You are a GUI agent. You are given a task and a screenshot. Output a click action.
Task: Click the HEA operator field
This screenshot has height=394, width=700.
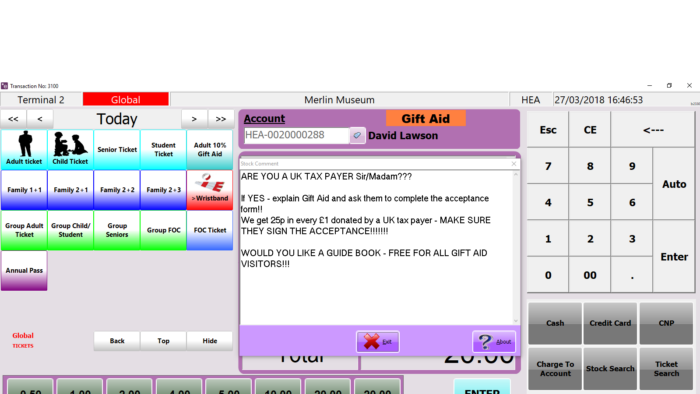pos(531,100)
